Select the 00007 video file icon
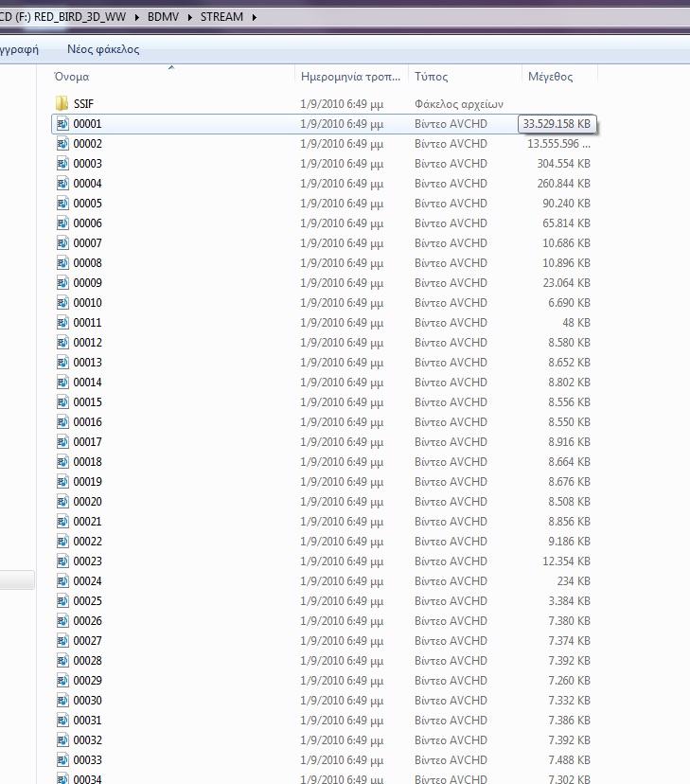The width and height of the screenshot is (690, 784). [62, 243]
